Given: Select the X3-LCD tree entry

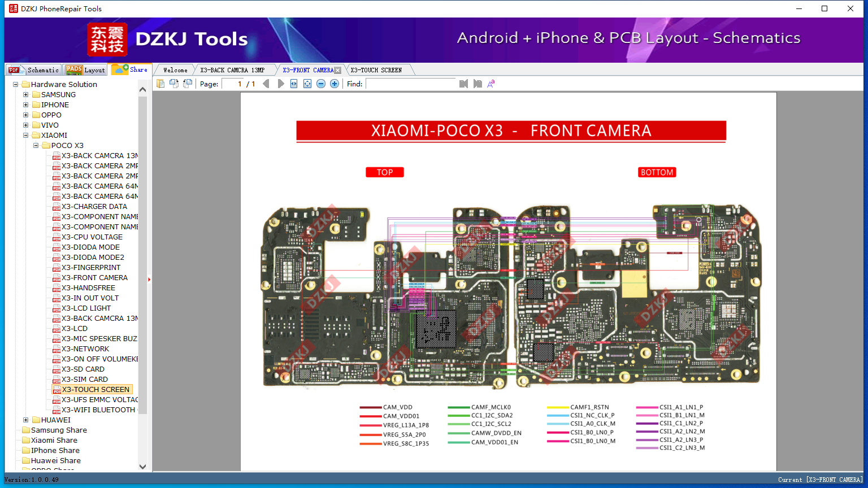Looking at the screenshot, I should [75, 329].
